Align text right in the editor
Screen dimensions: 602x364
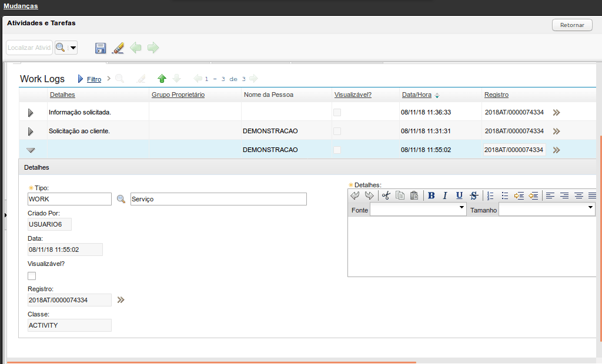tap(564, 196)
